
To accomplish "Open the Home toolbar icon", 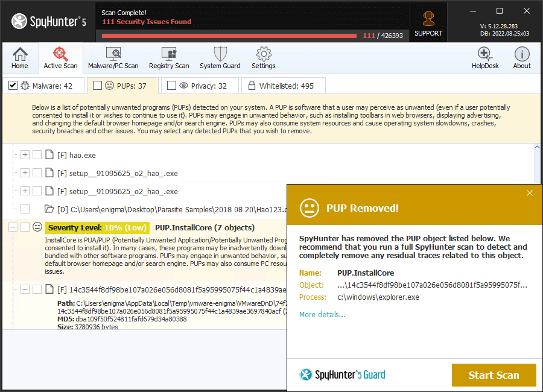I will [20, 58].
